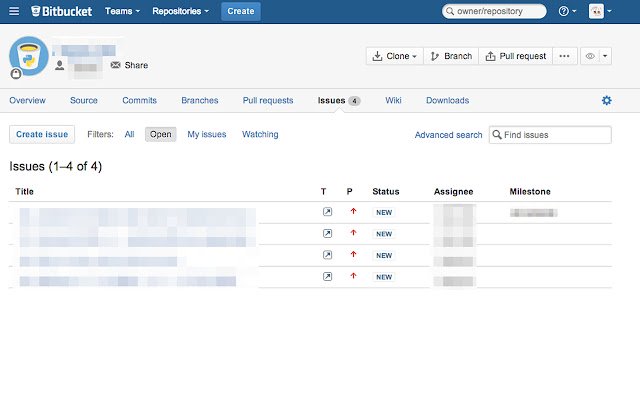Viewport: 640px width, 400px height.
Task: Click the priority arrow in third issue row
Action: click(353, 255)
